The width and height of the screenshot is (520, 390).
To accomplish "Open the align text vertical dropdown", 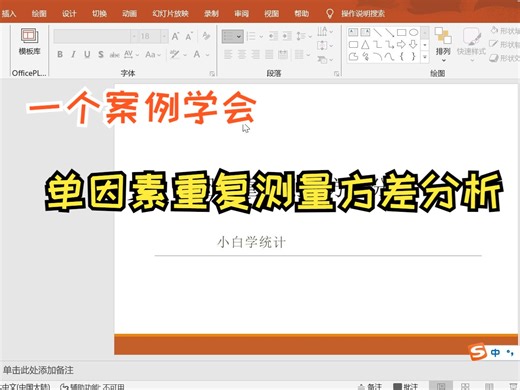I will coord(325,45).
